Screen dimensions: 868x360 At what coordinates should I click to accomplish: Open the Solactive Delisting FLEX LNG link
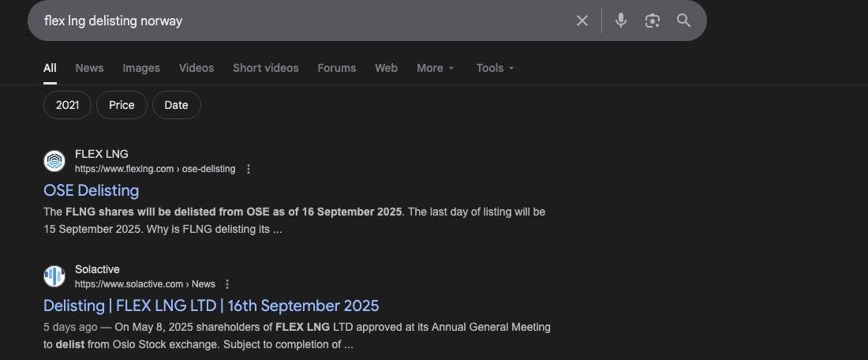pos(211,306)
